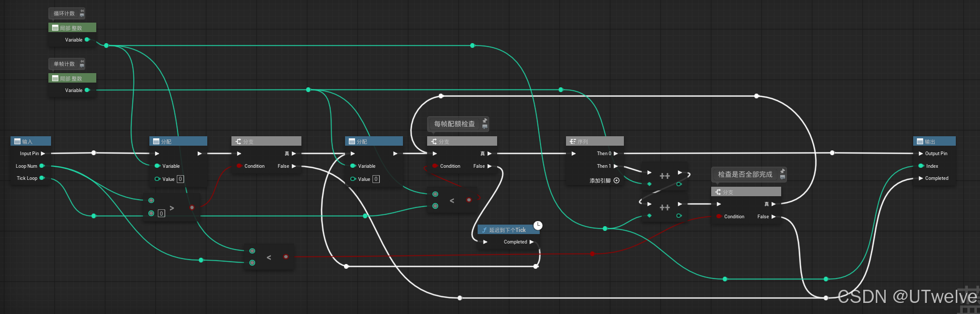This screenshot has width=980, height=314.
Task: Select branch node header under 每帧配额检查 comment
Action: [462, 141]
